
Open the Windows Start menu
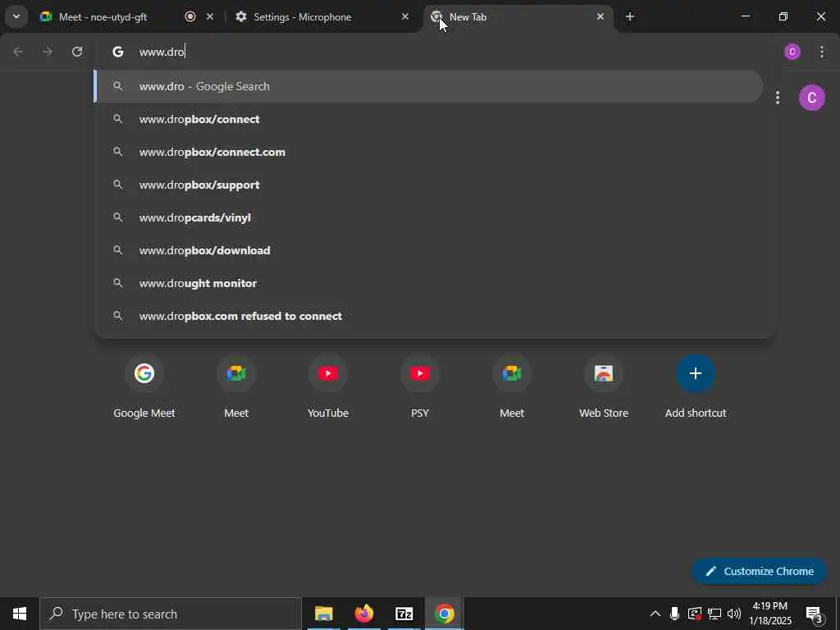pos(20,614)
